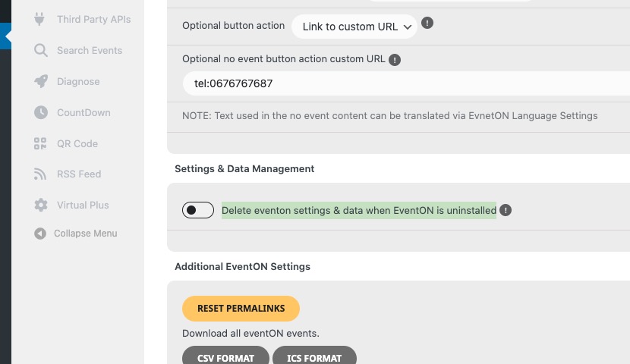The height and width of the screenshot is (364, 630).
Task: Click the custom URL field containing tel:0676767687
Action: click(406, 83)
